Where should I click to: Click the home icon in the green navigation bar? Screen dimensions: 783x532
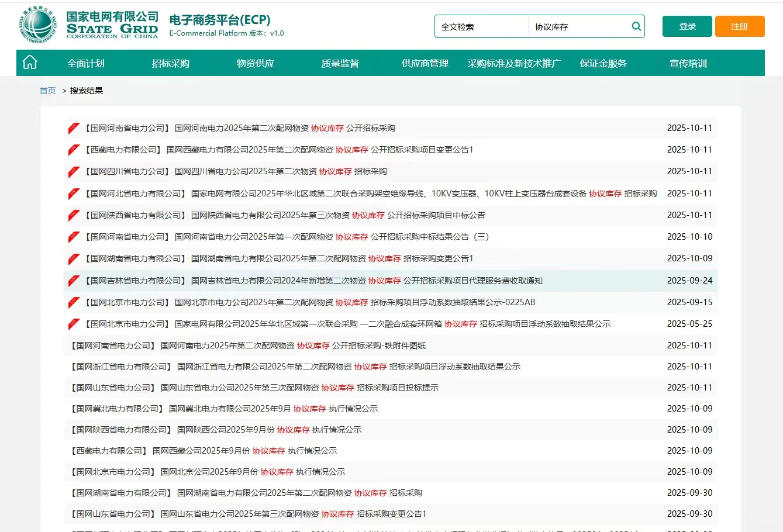coord(29,62)
